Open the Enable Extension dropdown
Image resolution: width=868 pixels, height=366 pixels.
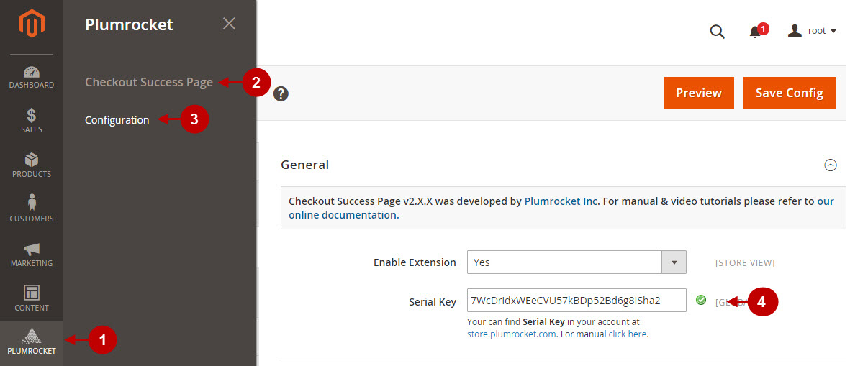tap(577, 262)
